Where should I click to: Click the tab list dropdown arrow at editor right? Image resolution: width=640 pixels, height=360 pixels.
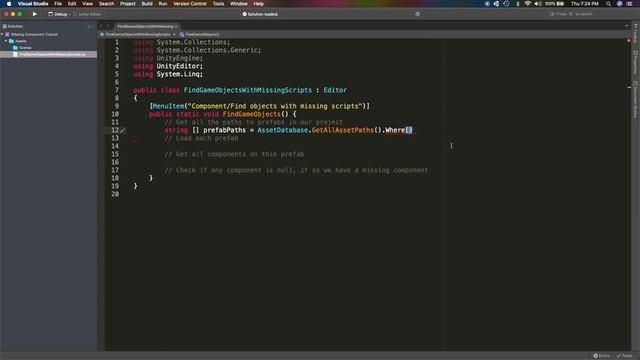coord(627,26)
